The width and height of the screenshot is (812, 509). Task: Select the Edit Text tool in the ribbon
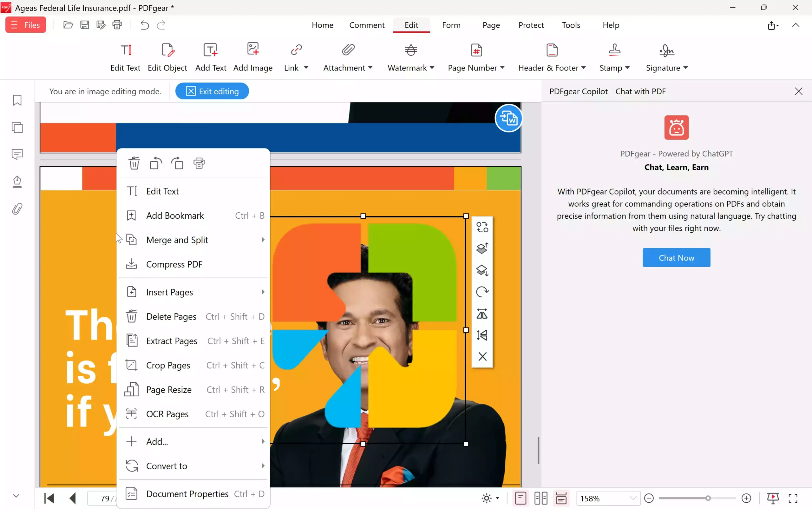(x=125, y=57)
